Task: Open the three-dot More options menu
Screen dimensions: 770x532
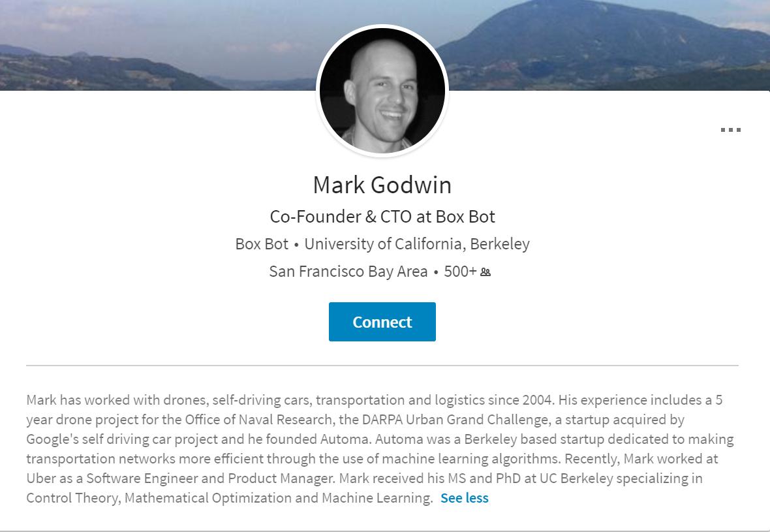Action: pyautogui.click(x=730, y=130)
